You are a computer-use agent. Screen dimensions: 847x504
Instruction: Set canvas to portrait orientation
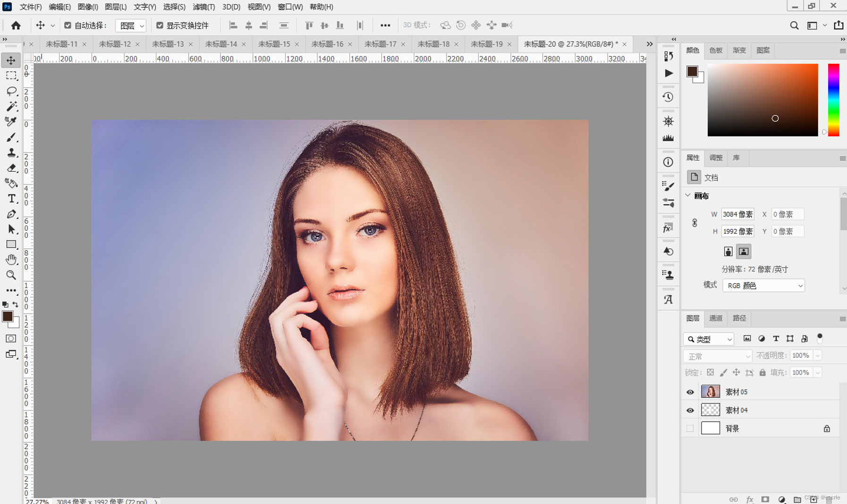[728, 252]
